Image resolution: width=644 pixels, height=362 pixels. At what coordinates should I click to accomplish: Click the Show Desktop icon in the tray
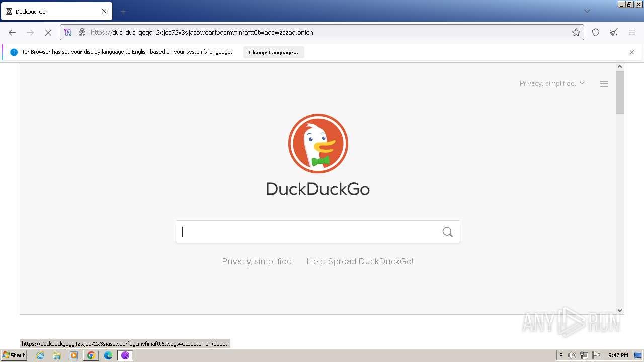[x=638, y=355]
